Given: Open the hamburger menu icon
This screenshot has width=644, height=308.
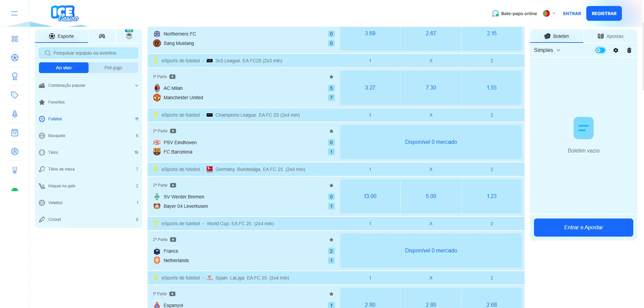Looking at the screenshot, I should [14, 13].
